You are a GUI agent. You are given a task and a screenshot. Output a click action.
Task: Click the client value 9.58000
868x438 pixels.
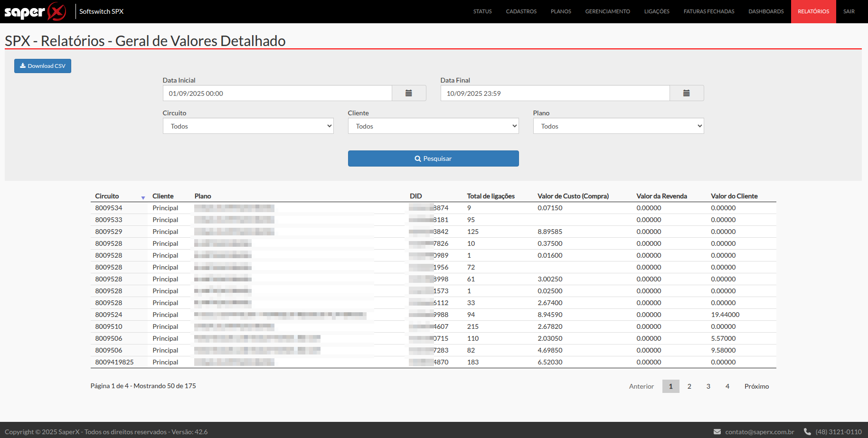pos(723,350)
